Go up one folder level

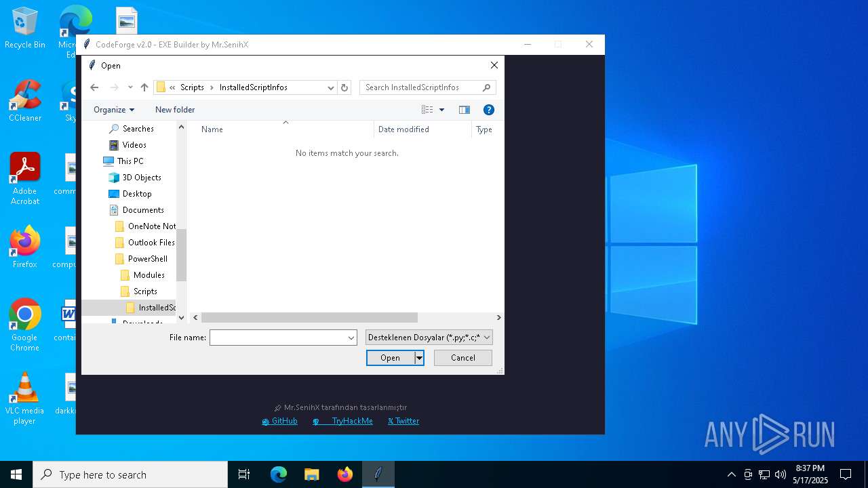click(x=144, y=87)
